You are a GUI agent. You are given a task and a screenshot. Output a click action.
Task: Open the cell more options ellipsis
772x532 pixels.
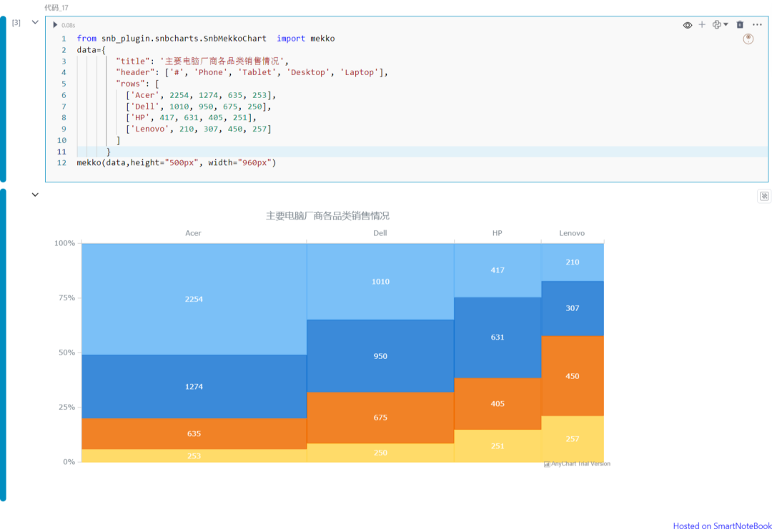tap(757, 24)
